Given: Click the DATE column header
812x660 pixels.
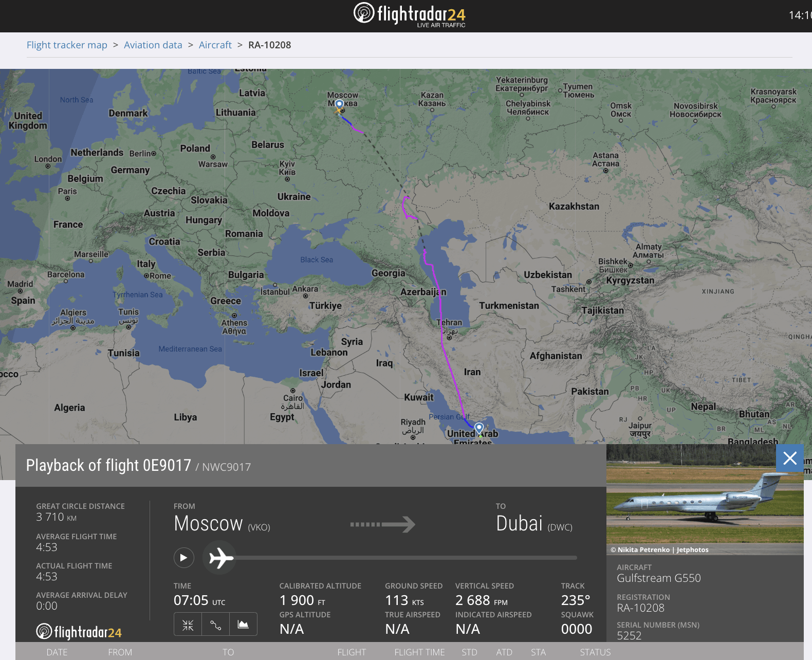Looking at the screenshot, I should click(x=57, y=652).
